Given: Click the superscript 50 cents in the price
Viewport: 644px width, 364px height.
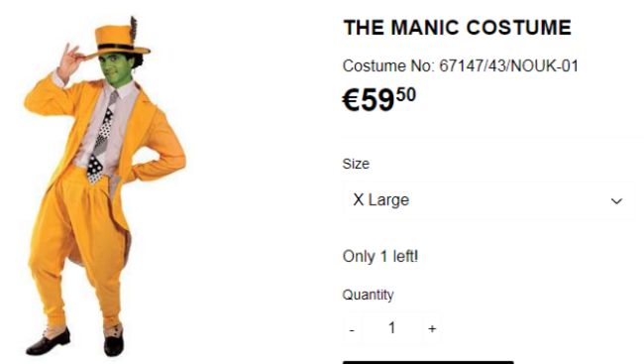Looking at the screenshot, I should (x=406, y=94).
